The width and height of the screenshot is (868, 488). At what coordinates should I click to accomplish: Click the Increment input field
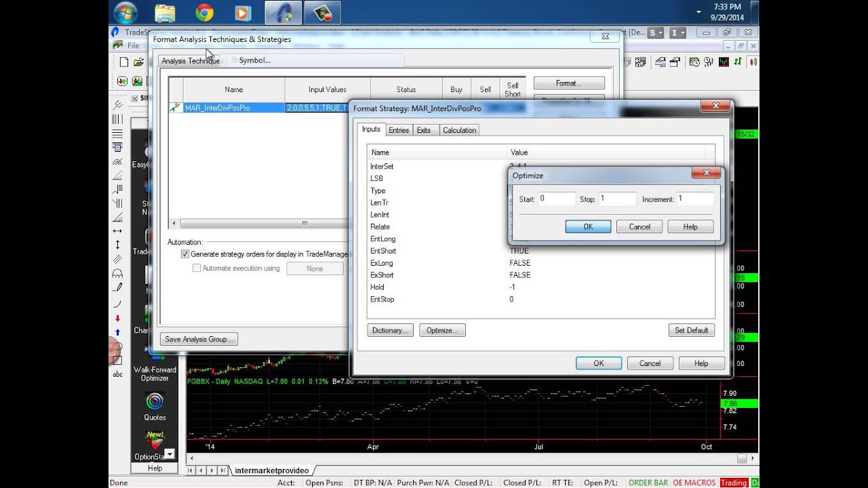695,199
